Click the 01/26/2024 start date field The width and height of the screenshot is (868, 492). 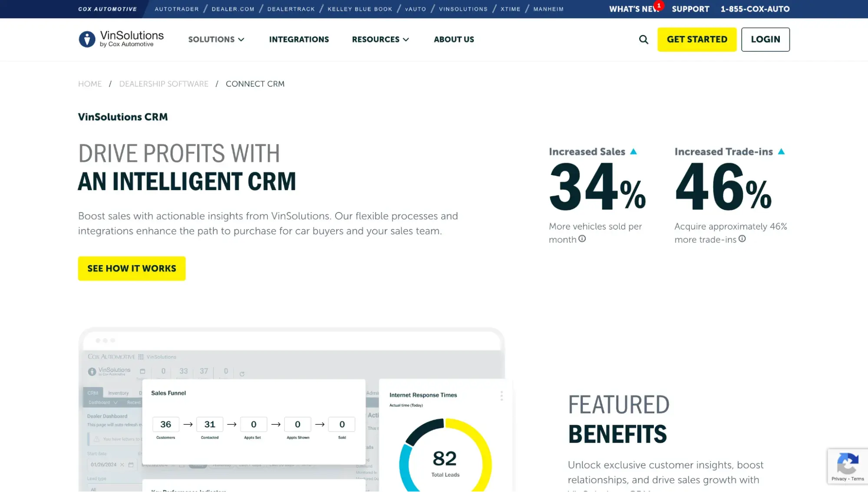(x=103, y=465)
